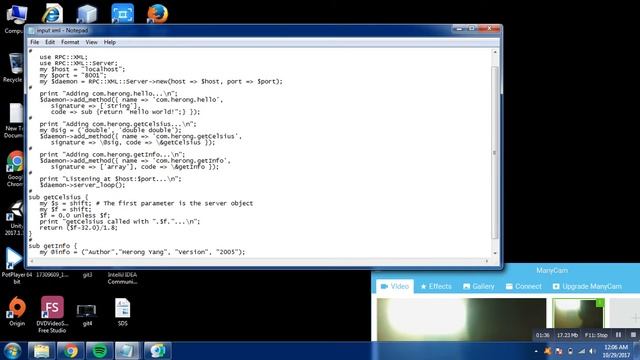Select the ManyCam preset thumbnail with green badge
Screen dimensions: 640x360
[578, 313]
